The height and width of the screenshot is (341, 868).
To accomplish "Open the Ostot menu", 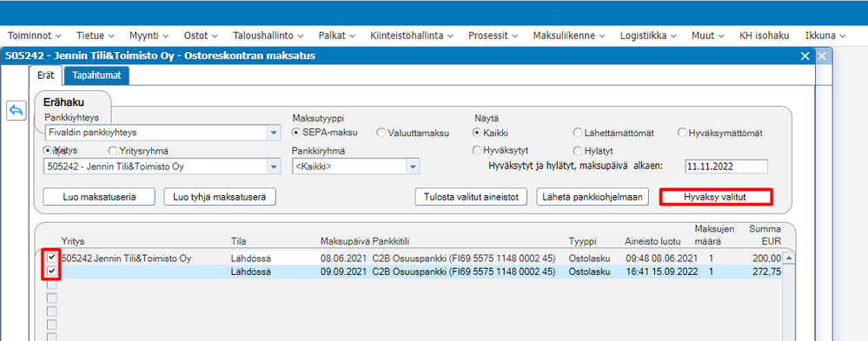I will [x=202, y=36].
